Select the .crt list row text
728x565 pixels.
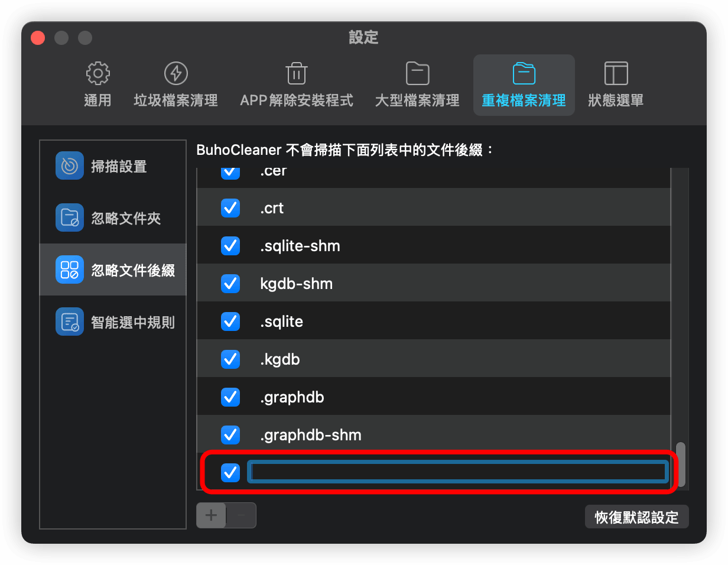(272, 208)
